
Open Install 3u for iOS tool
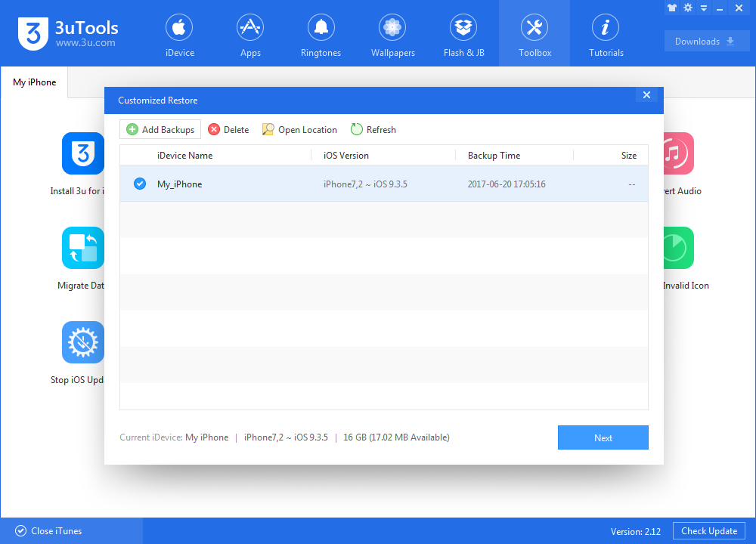(83, 153)
